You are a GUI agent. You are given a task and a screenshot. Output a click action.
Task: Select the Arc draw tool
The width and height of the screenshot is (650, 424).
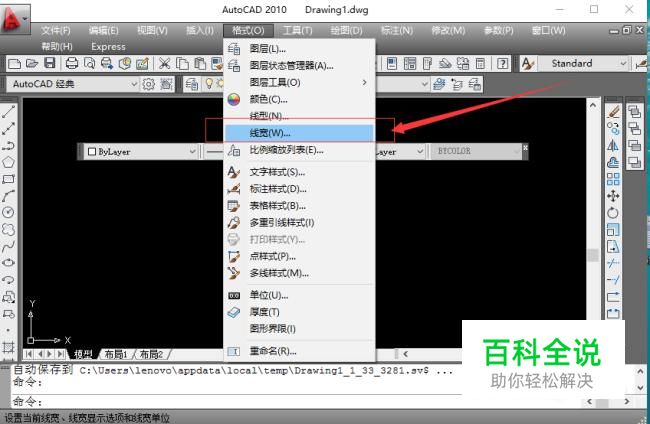[8, 196]
